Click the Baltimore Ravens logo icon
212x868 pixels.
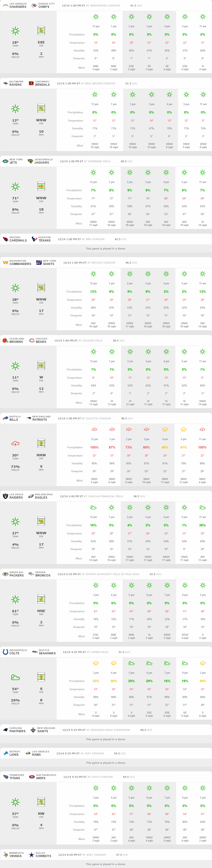[x=5, y=83]
